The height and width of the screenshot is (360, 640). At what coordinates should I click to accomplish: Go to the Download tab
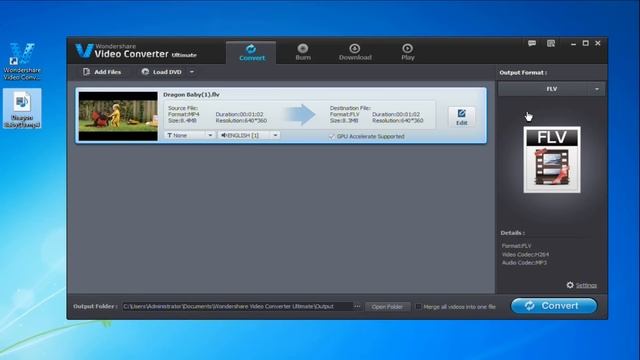point(355,53)
